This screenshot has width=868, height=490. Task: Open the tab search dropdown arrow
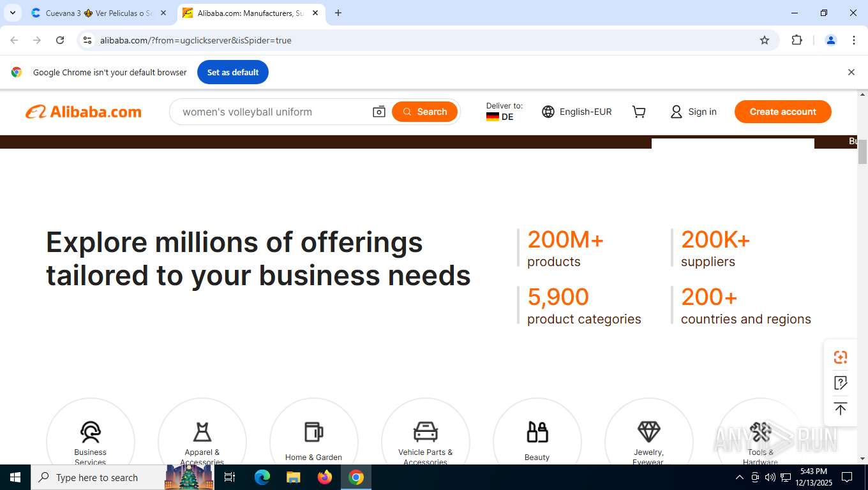[12, 13]
